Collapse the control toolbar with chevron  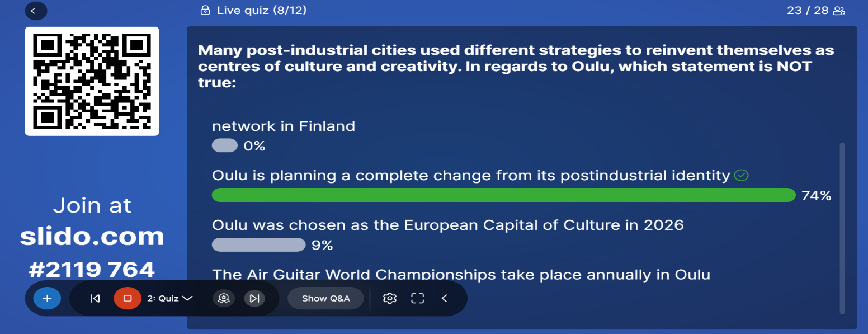445,298
